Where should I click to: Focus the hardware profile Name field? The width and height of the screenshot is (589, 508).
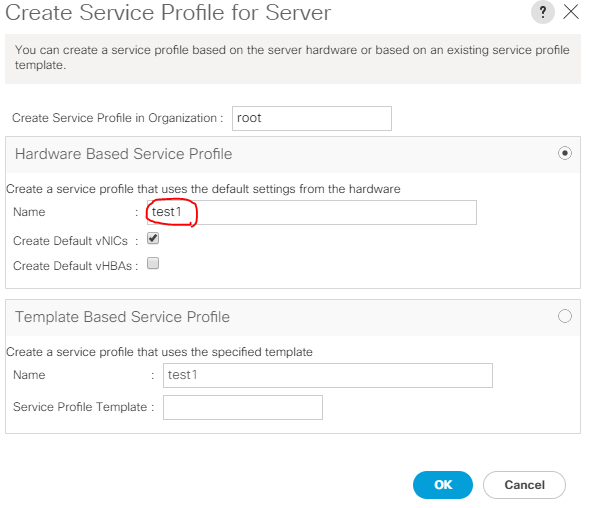point(312,212)
